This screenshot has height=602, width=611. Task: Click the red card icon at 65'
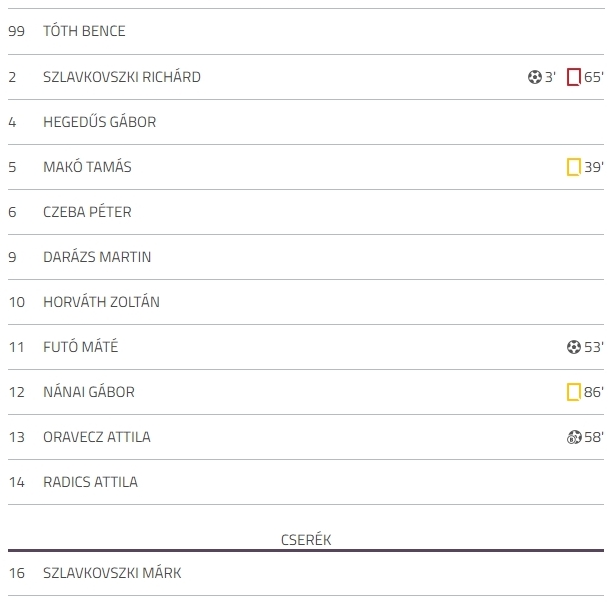coord(574,77)
